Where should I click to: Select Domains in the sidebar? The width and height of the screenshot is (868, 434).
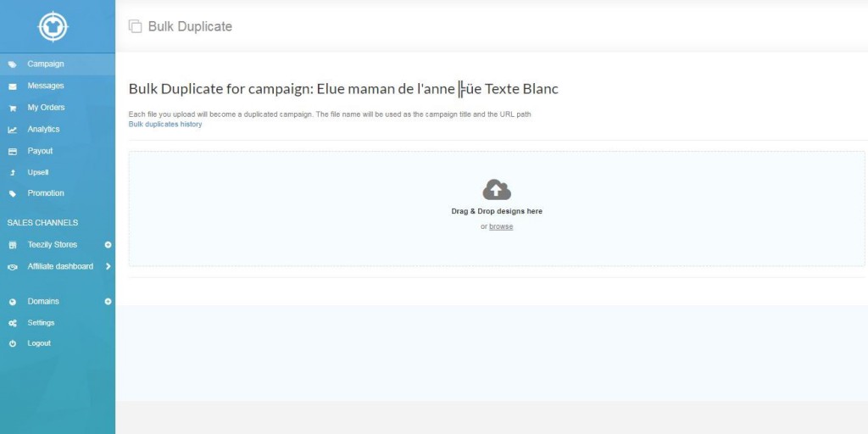pos(43,302)
